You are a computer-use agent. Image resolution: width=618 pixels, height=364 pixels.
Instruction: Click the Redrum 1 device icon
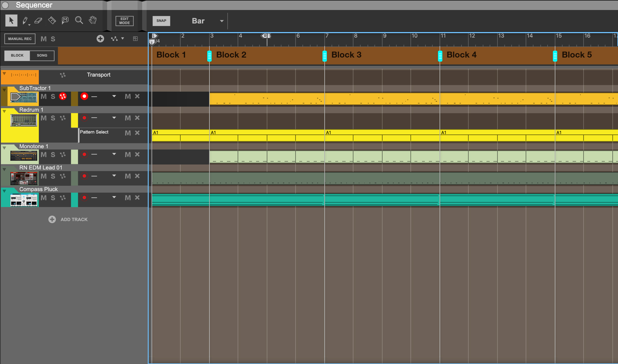click(24, 120)
